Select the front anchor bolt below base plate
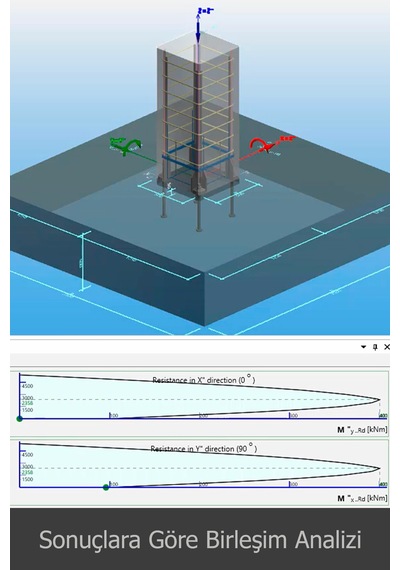This screenshot has width=400, height=570. (x=198, y=214)
